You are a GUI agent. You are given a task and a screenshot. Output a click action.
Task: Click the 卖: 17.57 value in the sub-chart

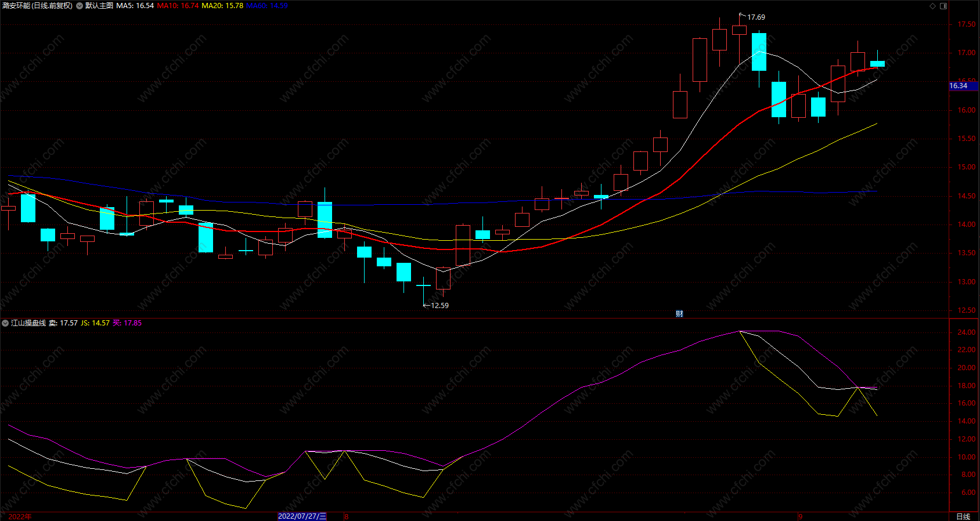click(63, 323)
